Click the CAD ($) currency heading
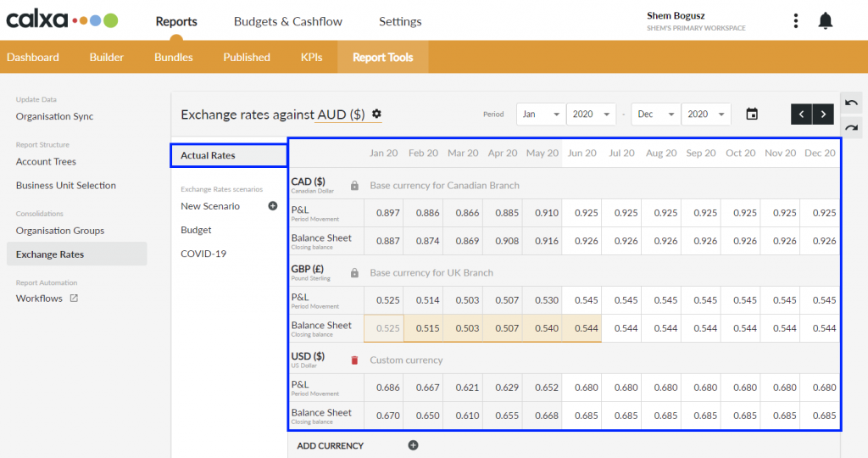The image size is (868, 458). pyautogui.click(x=309, y=182)
